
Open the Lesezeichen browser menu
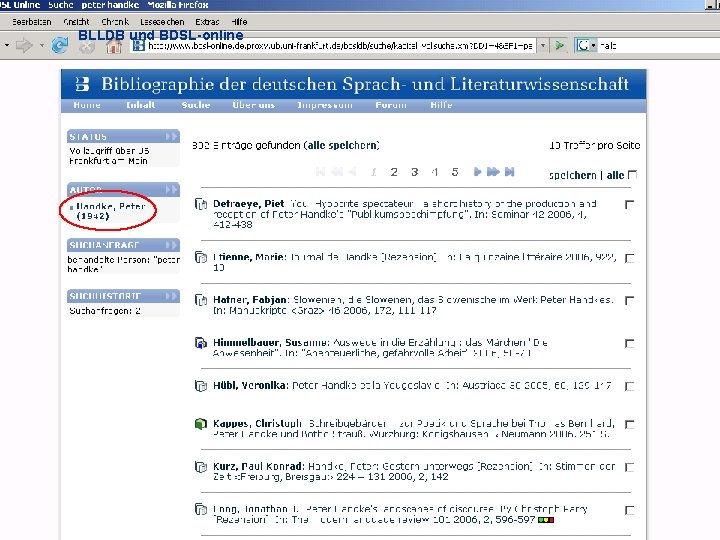[x=162, y=22]
